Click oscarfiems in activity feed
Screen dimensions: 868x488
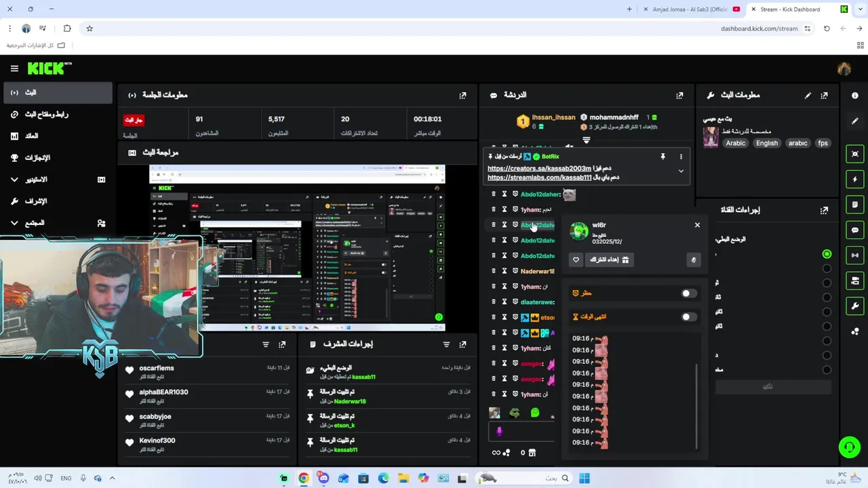tap(157, 368)
